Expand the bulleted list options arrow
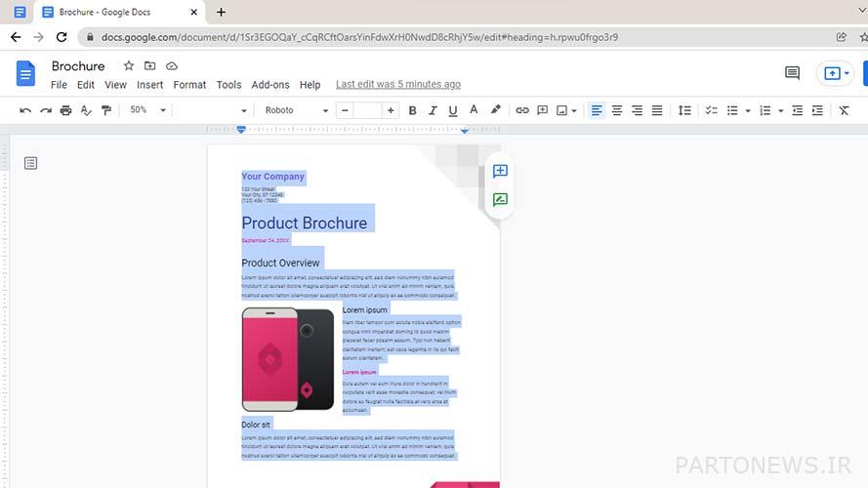The width and height of the screenshot is (868, 488). 748,110
